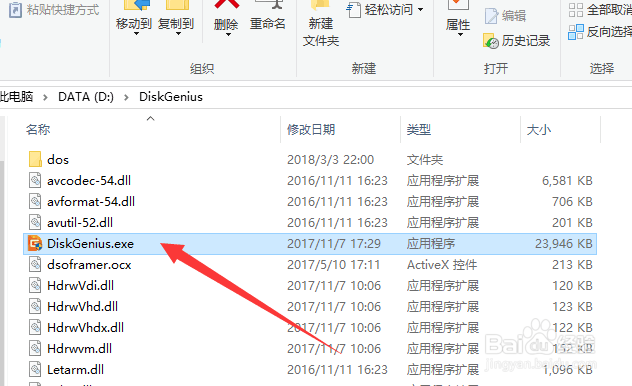Image resolution: width=632 pixels, height=386 pixels.
Task: Click Select none (全部取消)
Action: click(x=600, y=10)
